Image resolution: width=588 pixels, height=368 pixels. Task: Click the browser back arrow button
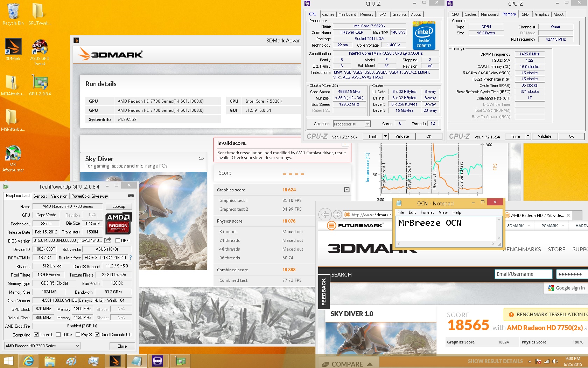(x=325, y=214)
